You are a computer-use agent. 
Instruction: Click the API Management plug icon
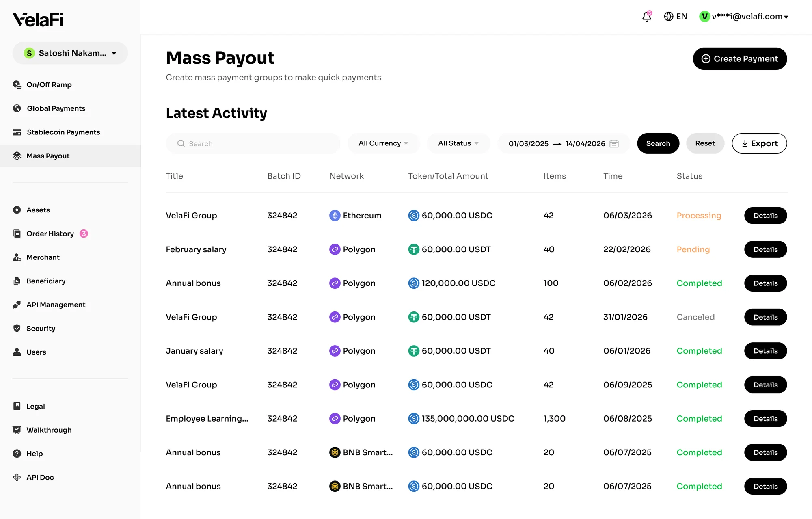coord(17,305)
